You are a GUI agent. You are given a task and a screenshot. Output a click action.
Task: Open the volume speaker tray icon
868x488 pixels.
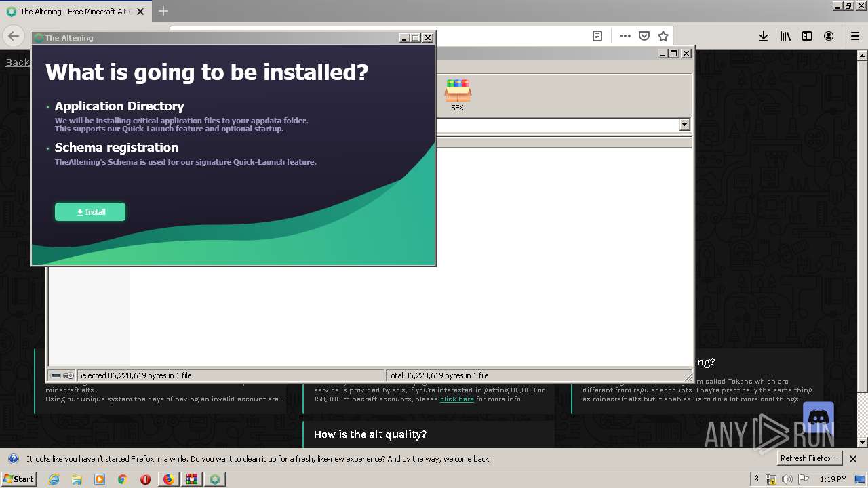787,479
